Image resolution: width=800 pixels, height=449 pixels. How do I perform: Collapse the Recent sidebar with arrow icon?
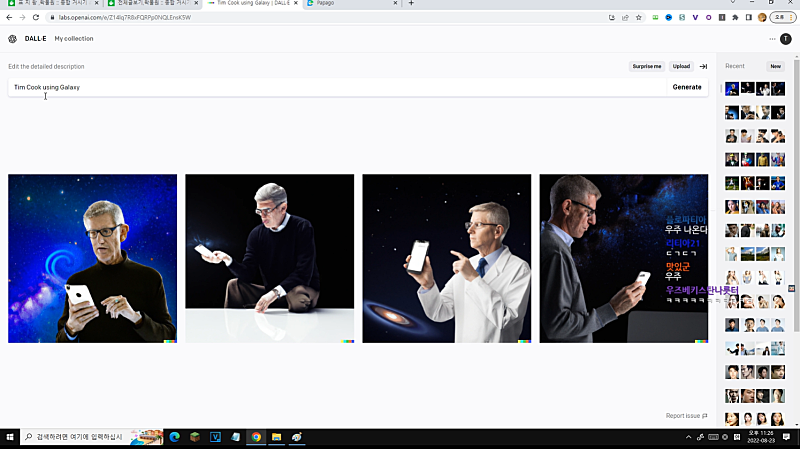pyautogui.click(x=703, y=66)
